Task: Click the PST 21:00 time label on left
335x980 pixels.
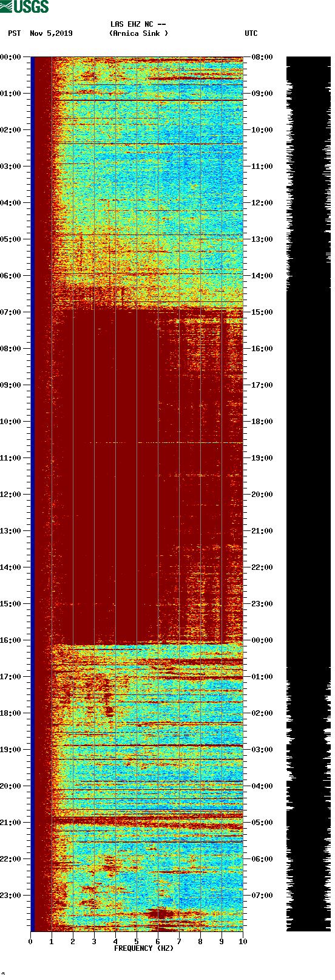Action: point(10,823)
